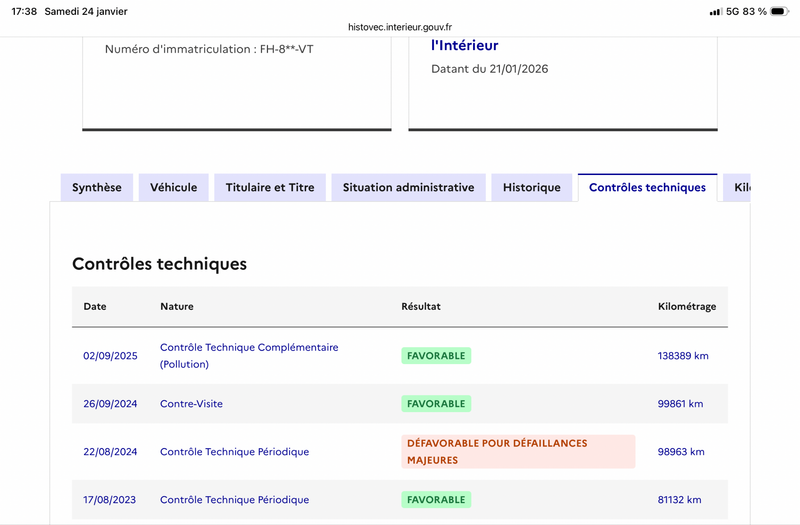The height and width of the screenshot is (525, 800).
Task: Click the 138389 km mileage value
Action: pos(683,356)
